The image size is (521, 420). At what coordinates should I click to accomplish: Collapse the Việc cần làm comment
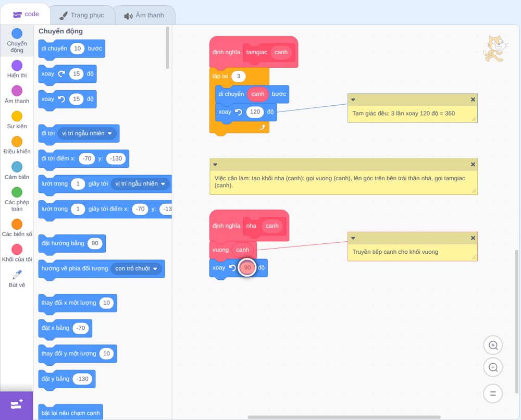coord(215,164)
